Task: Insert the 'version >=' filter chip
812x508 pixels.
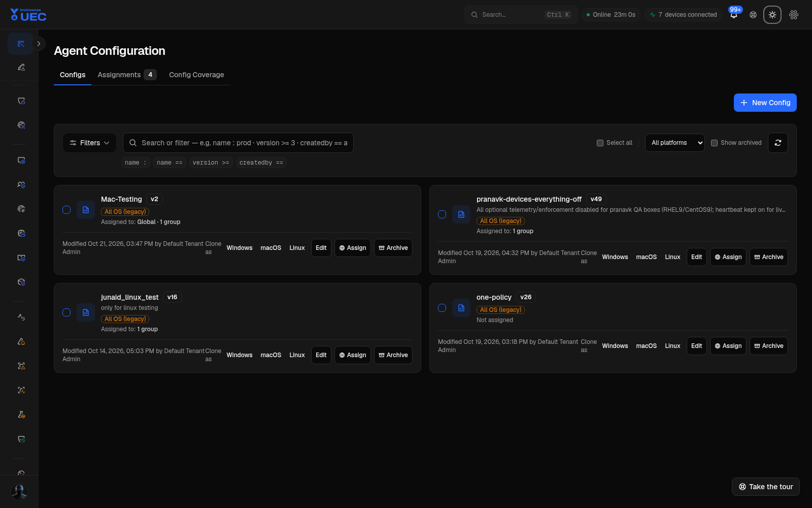Action: coord(211,163)
